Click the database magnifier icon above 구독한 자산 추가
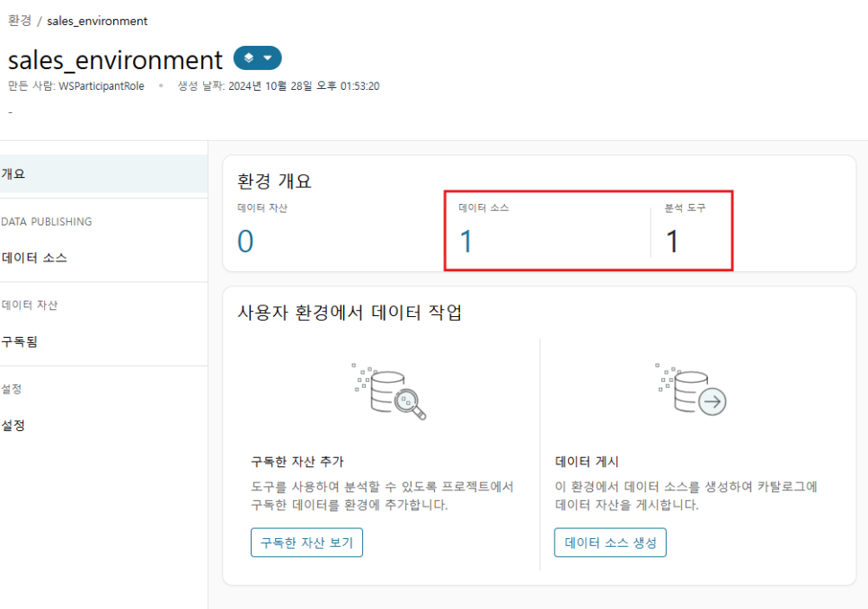The width and height of the screenshot is (868, 609). 390,392
